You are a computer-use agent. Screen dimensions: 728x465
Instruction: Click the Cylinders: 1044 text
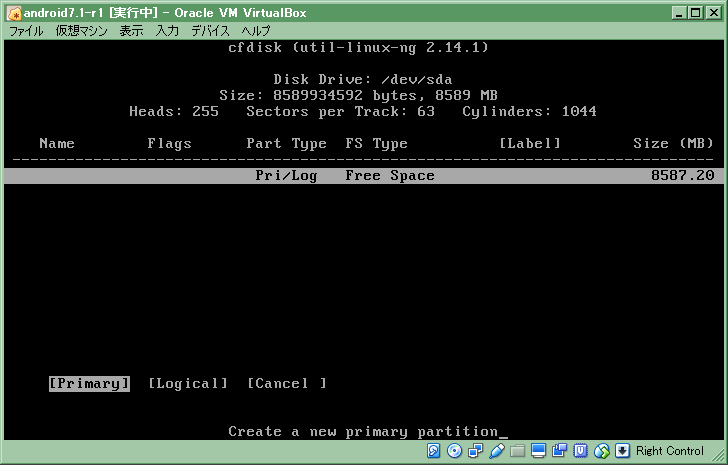529,112
